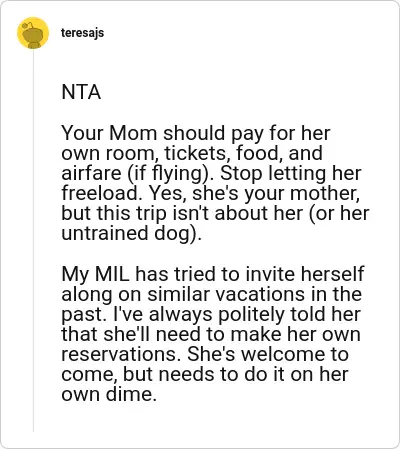
Task: Select the word "reservations"
Action: coord(119,354)
